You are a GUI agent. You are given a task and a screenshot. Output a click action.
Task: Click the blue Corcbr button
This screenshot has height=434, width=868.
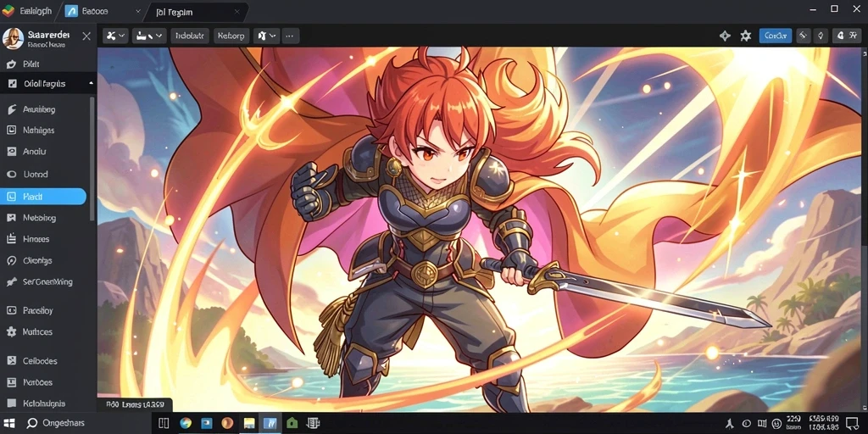[x=775, y=36]
